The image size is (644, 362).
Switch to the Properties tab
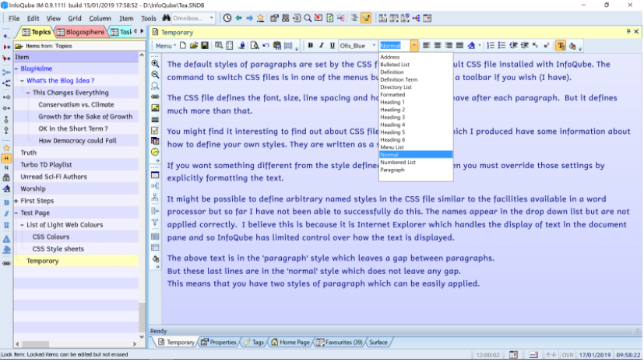click(x=219, y=343)
